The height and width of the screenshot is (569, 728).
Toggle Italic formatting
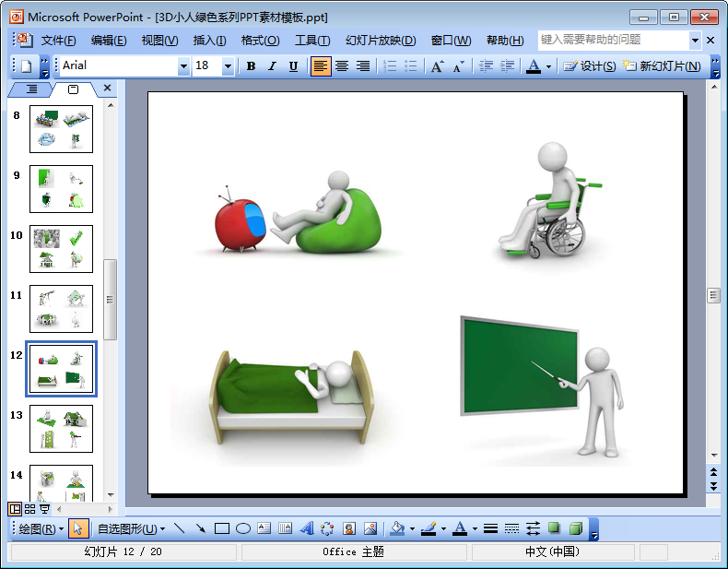coord(272,66)
